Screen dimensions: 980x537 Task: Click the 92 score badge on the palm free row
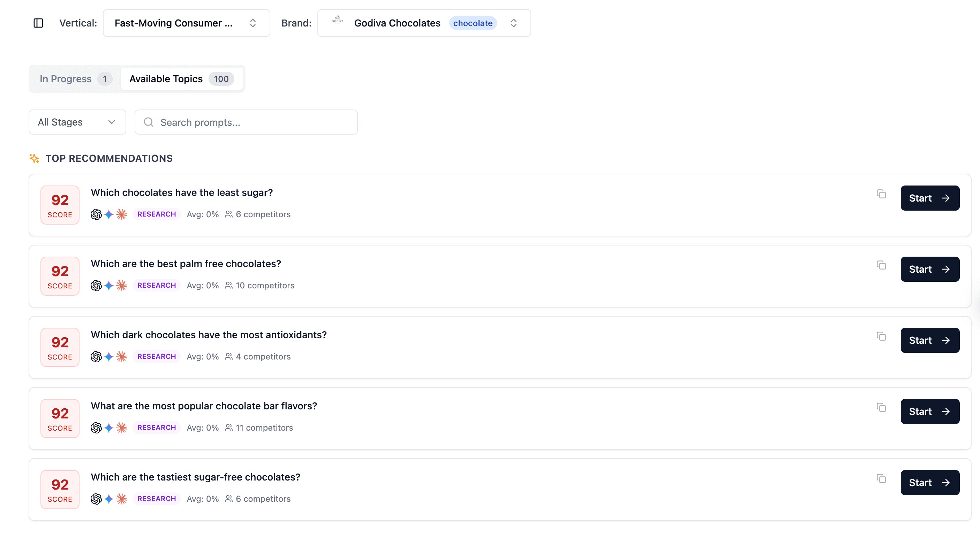(x=59, y=277)
